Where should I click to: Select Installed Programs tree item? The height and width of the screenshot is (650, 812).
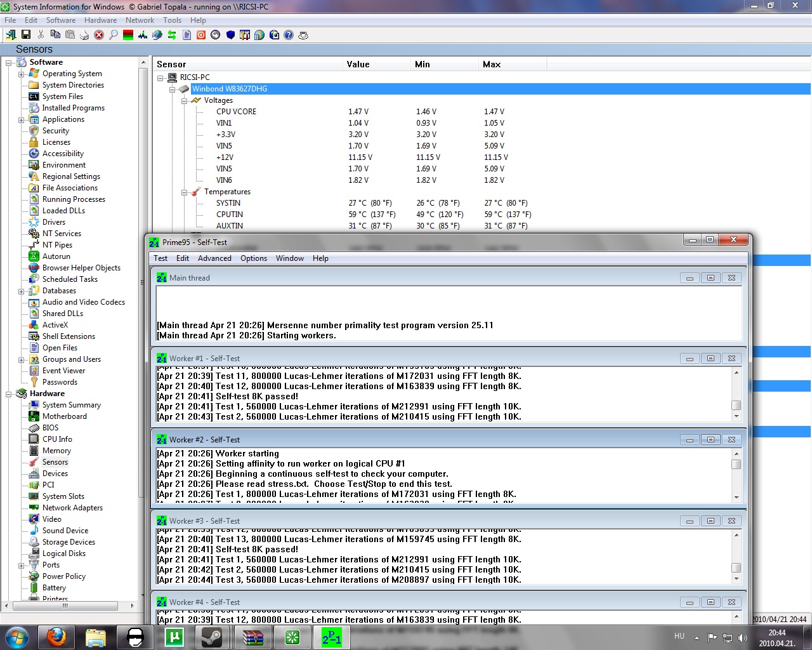coord(73,108)
